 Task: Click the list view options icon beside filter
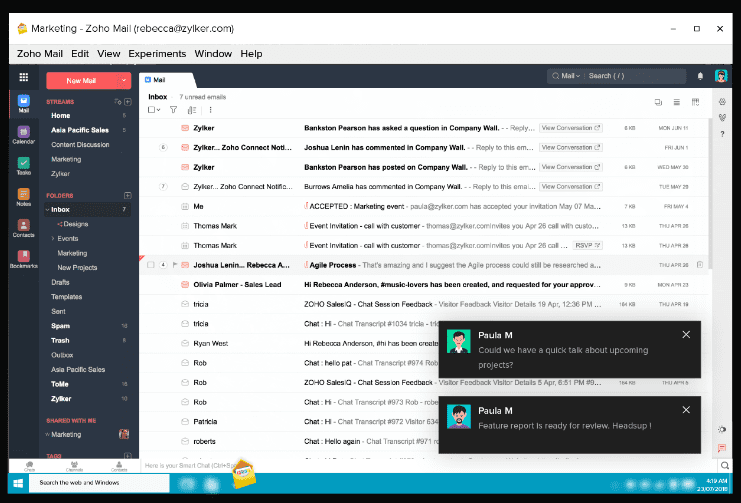[x=191, y=110]
